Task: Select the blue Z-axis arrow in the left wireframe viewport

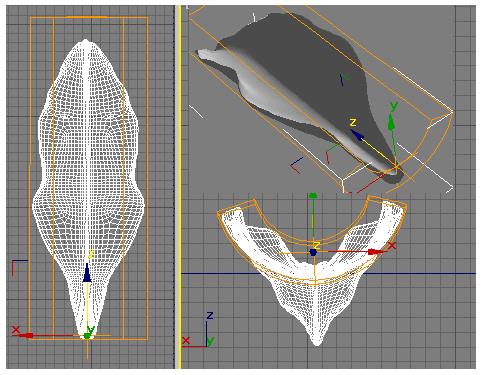Action: pos(87,273)
